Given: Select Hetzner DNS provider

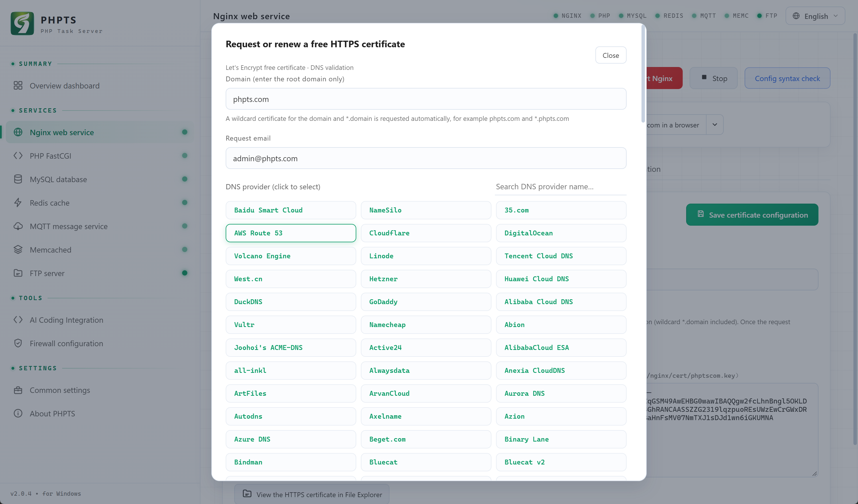Looking at the screenshot, I should 426,279.
